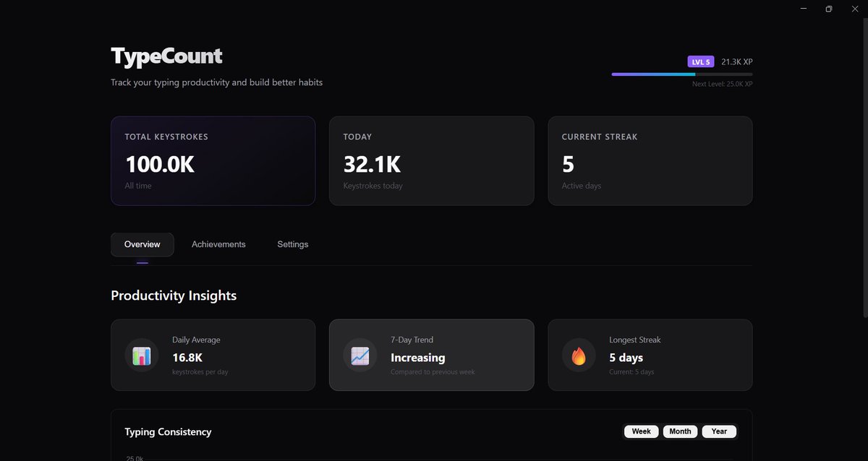Click the TypeCount app title
This screenshot has height=461, width=868.
tap(166, 56)
